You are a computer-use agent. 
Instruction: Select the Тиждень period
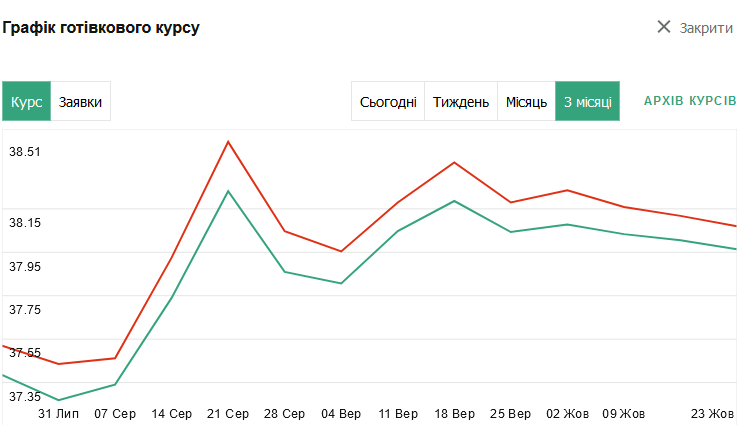tap(461, 102)
